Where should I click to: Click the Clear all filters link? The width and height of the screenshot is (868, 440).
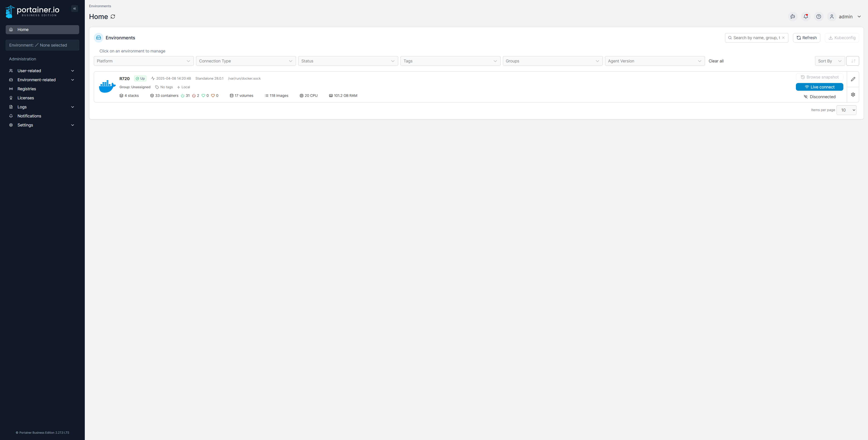click(716, 61)
